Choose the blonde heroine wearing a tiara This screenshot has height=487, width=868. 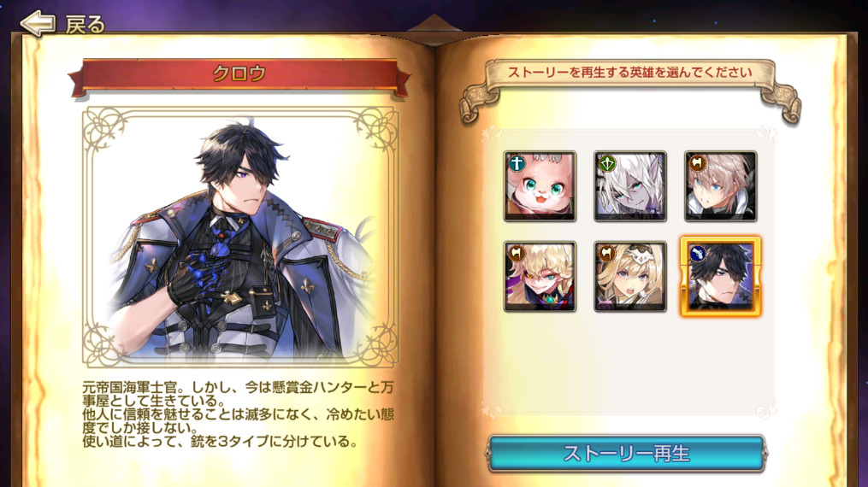pyautogui.click(x=630, y=276)
